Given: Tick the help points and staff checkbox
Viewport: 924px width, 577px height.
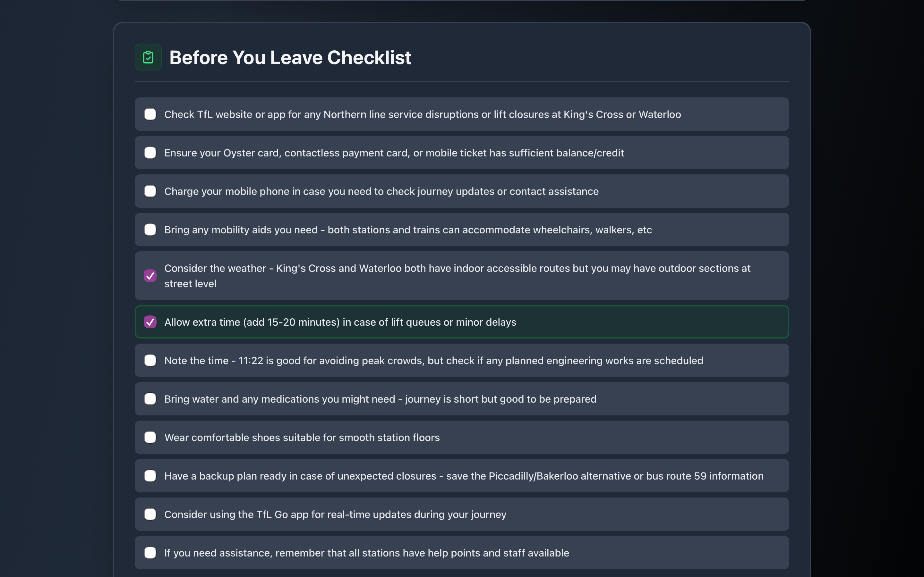Looking at the screenshot, I should (x=150, y=553).
